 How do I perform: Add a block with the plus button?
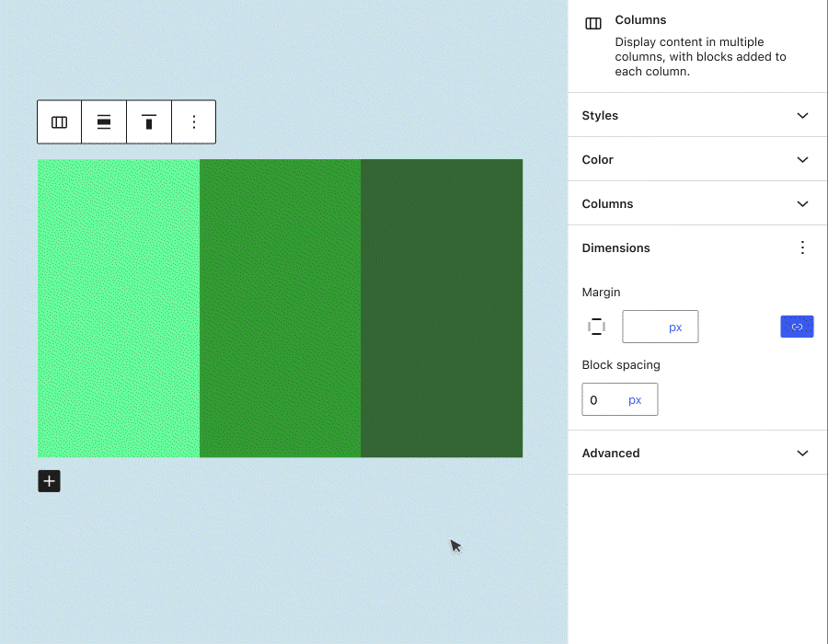49,481
